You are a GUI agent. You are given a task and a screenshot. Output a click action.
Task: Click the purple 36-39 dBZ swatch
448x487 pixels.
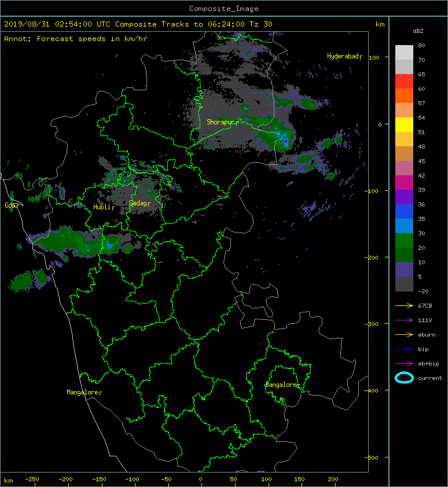404,197
